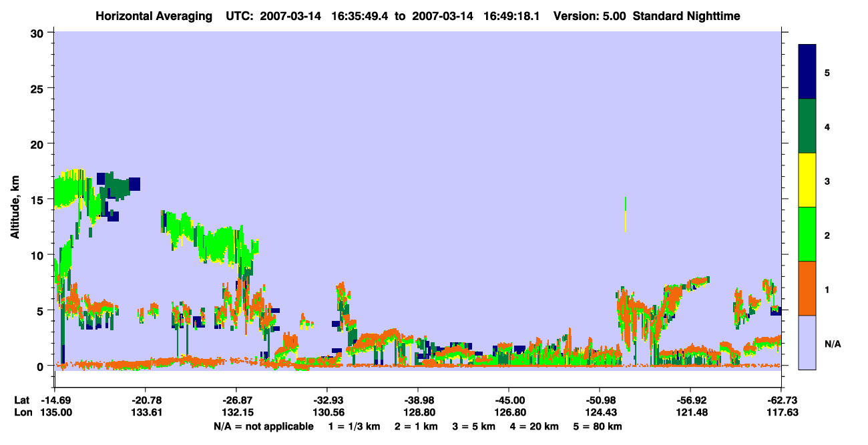868x445 pixels.
Task: Click the y-axis tick label 20
Action: 38,143
